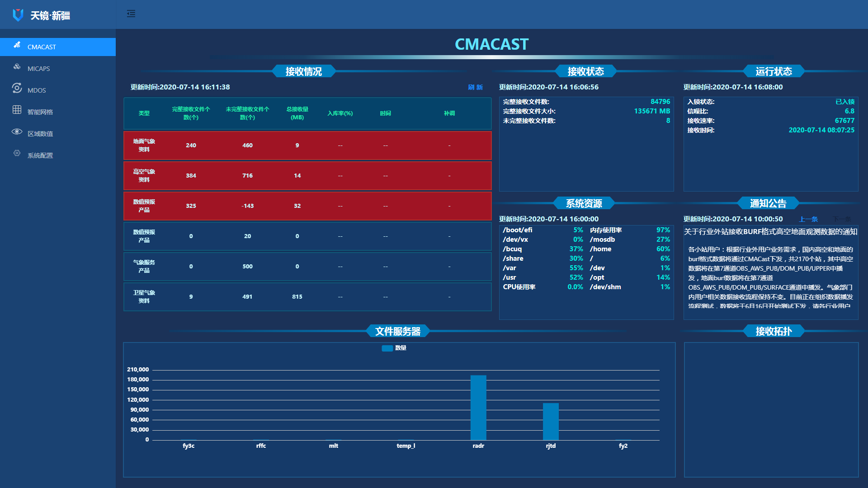Click the 6.8 signal-to-noise value

click(849, 111)
